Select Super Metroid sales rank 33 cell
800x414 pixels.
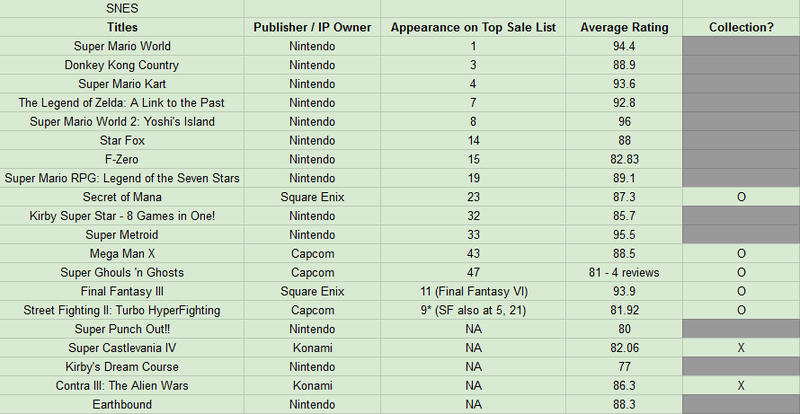click(x=473, y=235)
